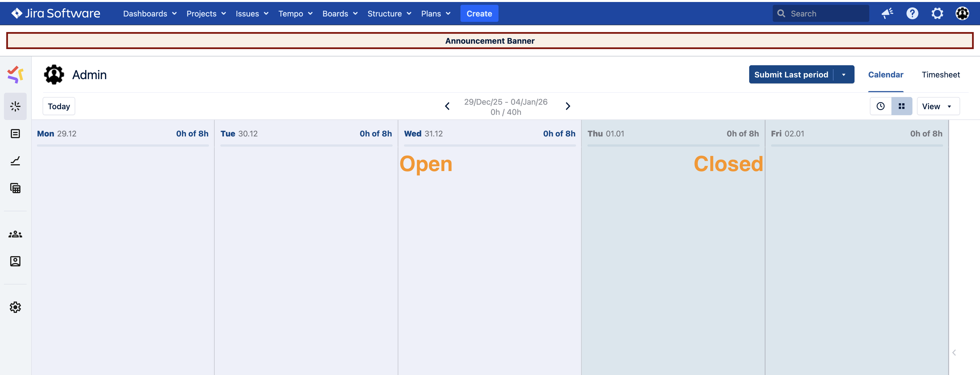This screenshot has width=980, height=375.
Task: Open the Accounts calculator sidebar icon
Action: 15,188
